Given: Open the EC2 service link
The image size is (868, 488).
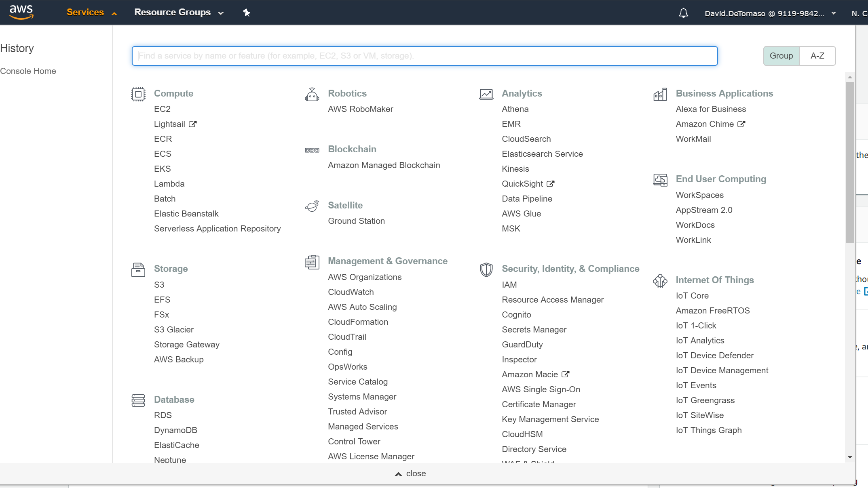Looking at the screenshot, I should (162, 109).
